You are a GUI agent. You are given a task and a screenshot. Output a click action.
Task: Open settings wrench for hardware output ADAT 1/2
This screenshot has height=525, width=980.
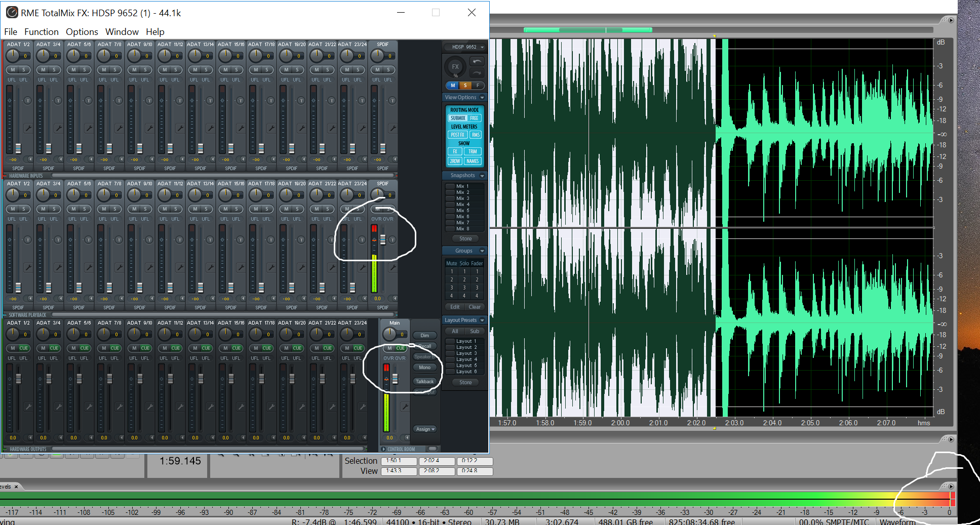tap(28, 407)
